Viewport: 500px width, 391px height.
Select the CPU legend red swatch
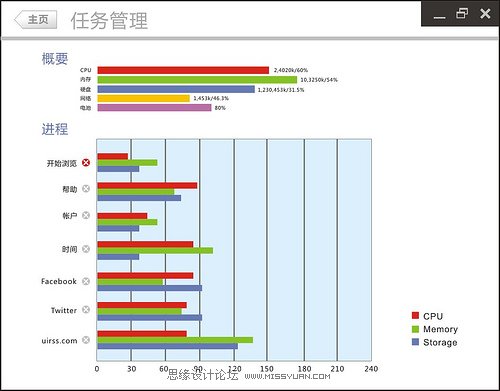click(x=415, y=315)
